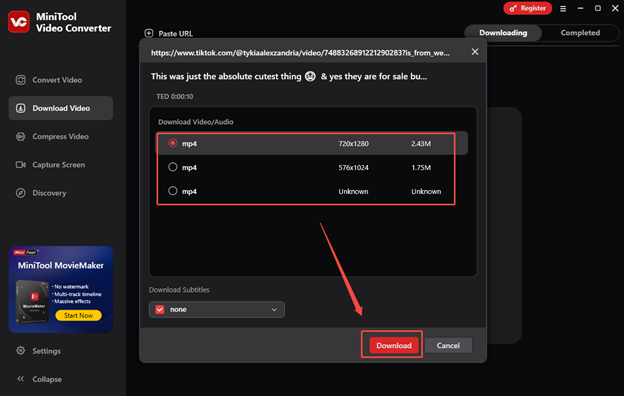Click the key icon in the Register button

tap(513, 8)
